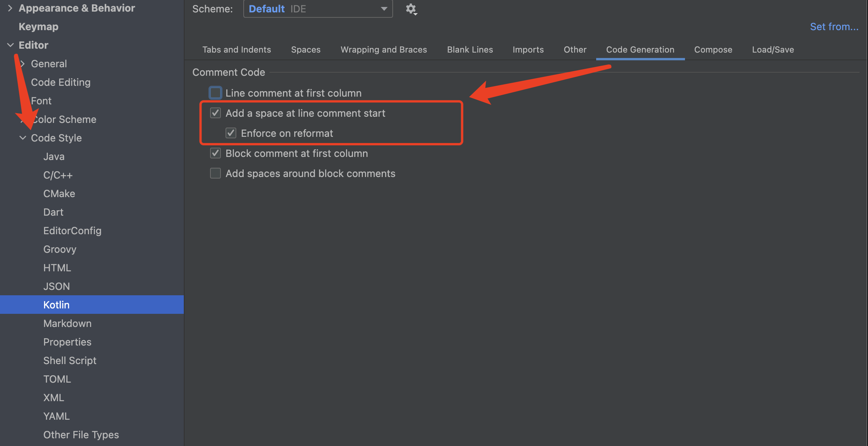Uncheck Block comment at first column

tap(215, 153)
